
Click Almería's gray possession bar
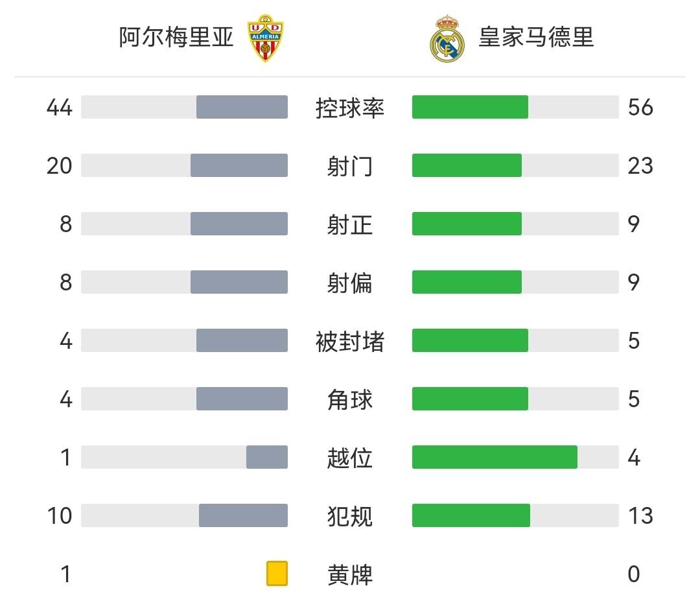pos(242,107)
